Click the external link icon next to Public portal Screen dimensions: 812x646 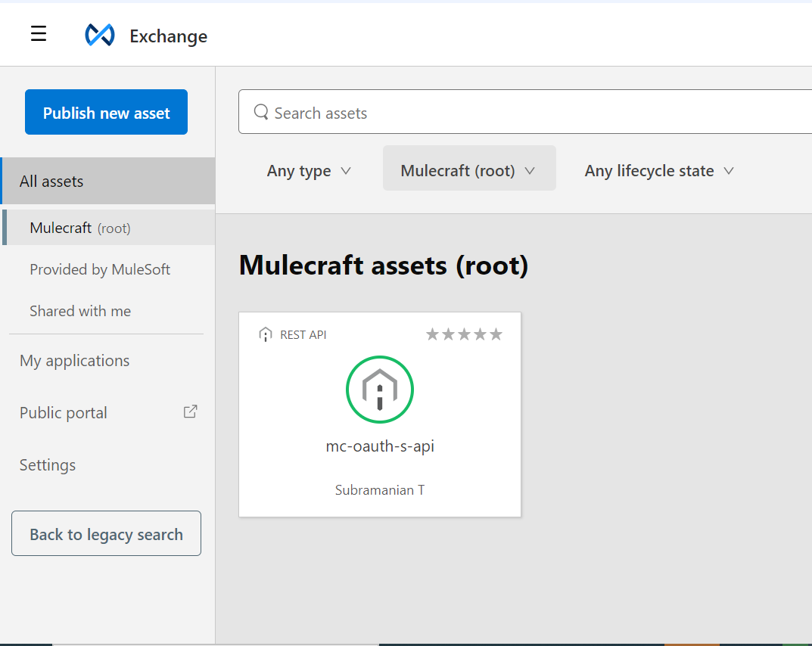point(190,411)
